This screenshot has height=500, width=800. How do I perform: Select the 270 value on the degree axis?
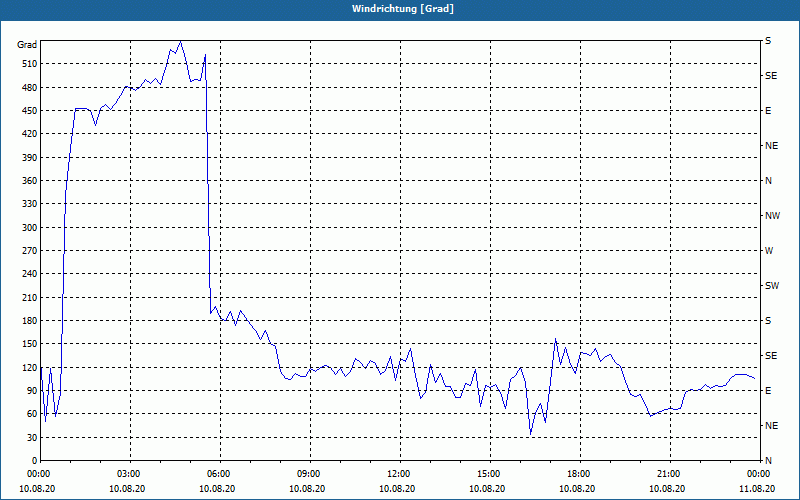pyautogui.click(x=30, y=251)
